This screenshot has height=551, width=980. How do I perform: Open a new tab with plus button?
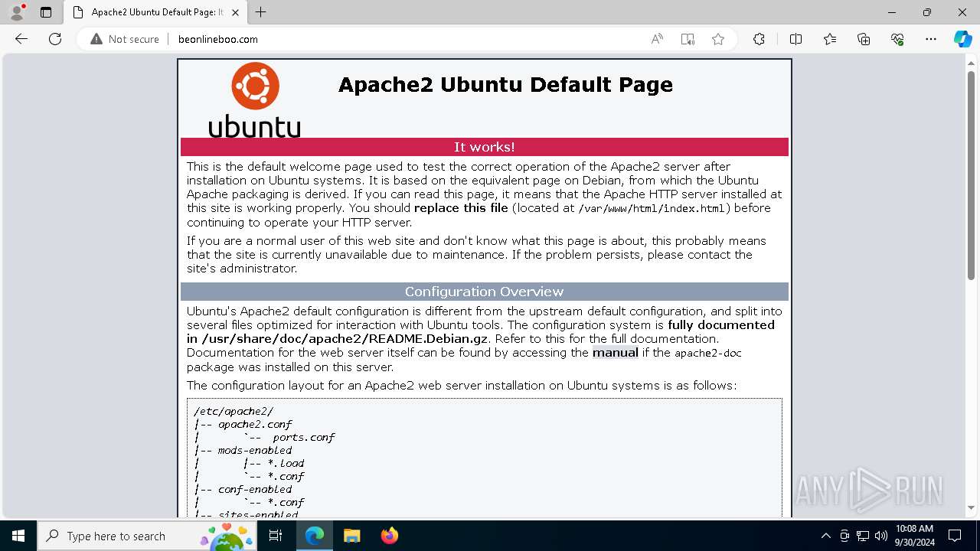click(x=261, y=12)
